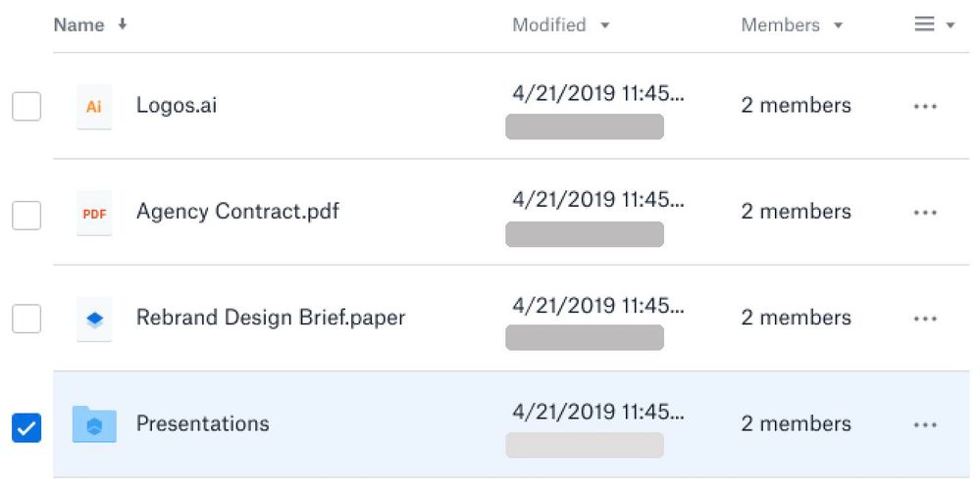Open more options for Rebrand Design Brief.paper
980x493 pixels.
[x=924, y=319]
